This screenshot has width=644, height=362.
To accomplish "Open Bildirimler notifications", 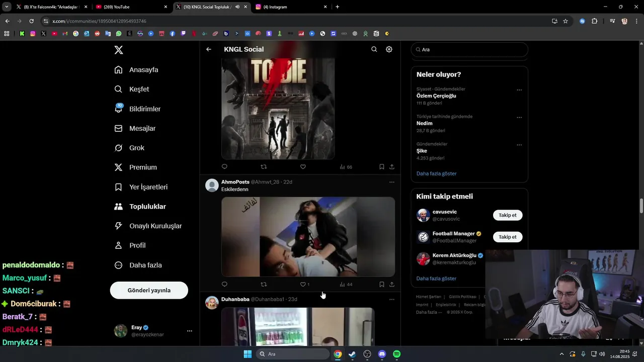I will point(138,109).
